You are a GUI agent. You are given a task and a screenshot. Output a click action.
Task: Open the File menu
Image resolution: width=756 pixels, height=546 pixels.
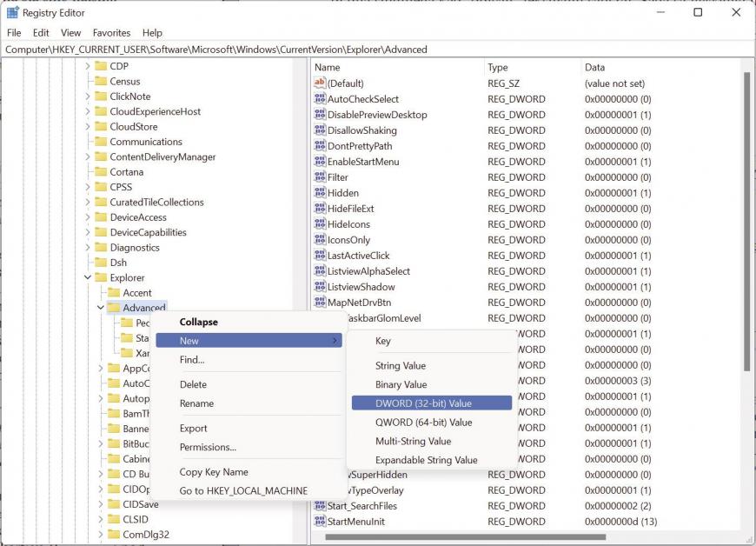(14, 33)
